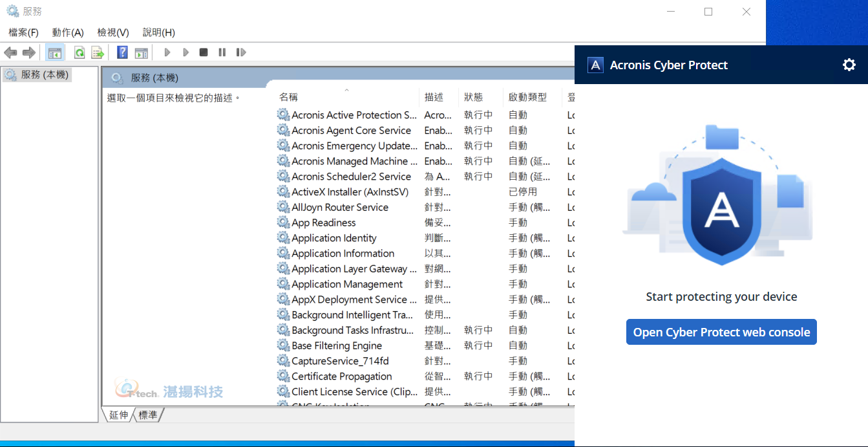
Task: Click the gear icon beside CaptureService_714fd
Action: pyautogui.click(x=283, y=361)
